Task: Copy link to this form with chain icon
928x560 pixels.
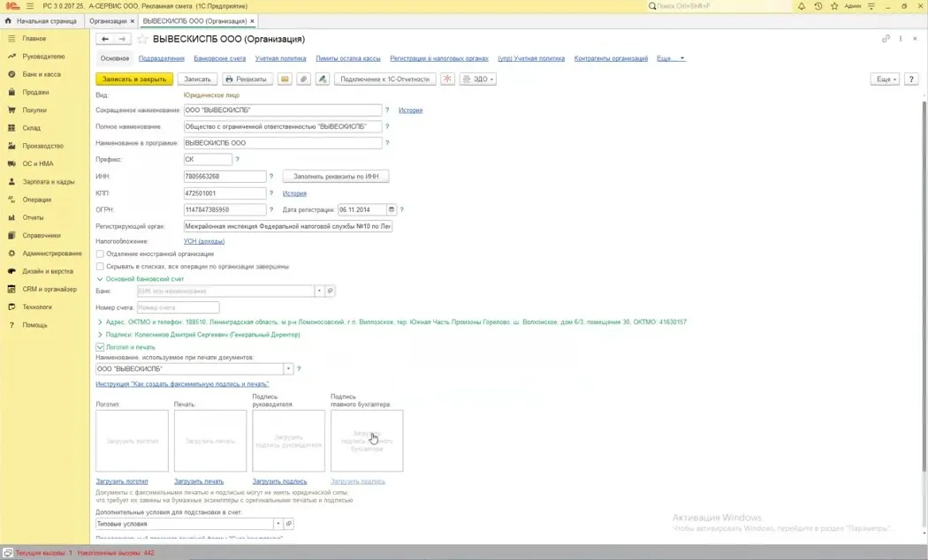Action: click(886, 39)
